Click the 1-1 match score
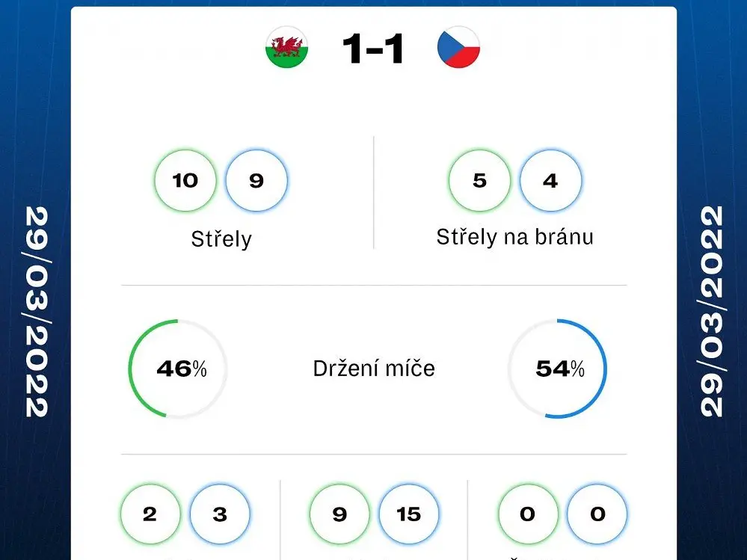 point(373,48)
